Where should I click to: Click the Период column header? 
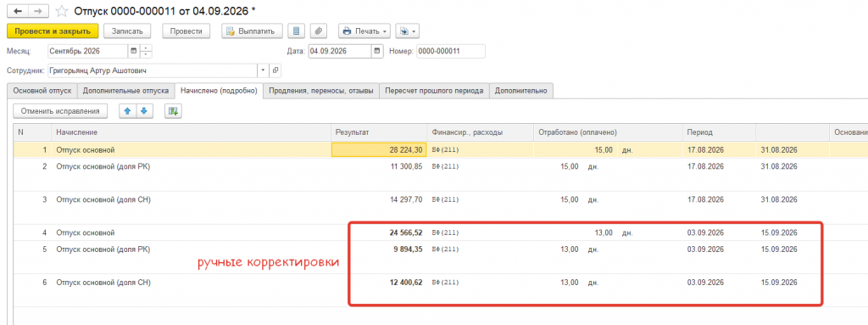(719, 132)
